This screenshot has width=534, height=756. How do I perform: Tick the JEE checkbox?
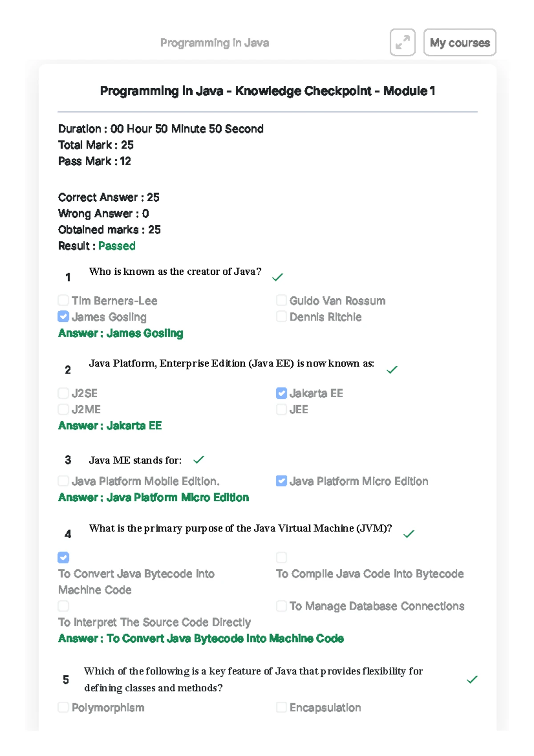(x=281, y=409)
